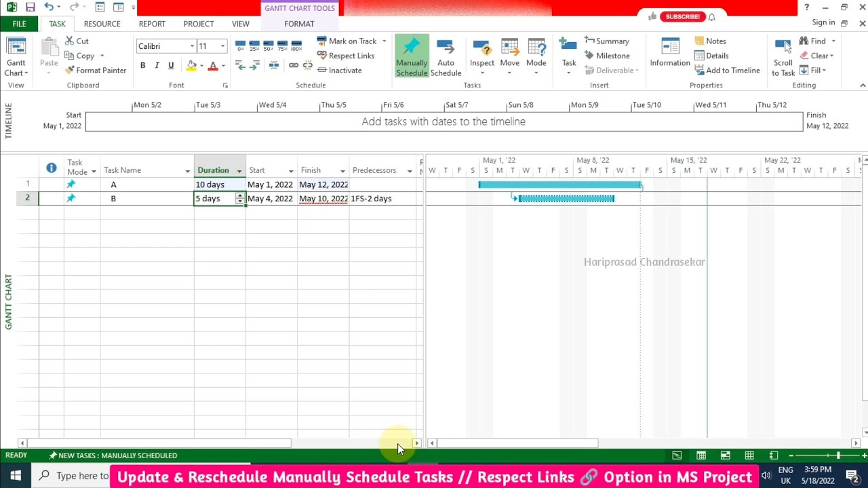
Task: Open the Windows notification center
Action: (x=853, y=476)
